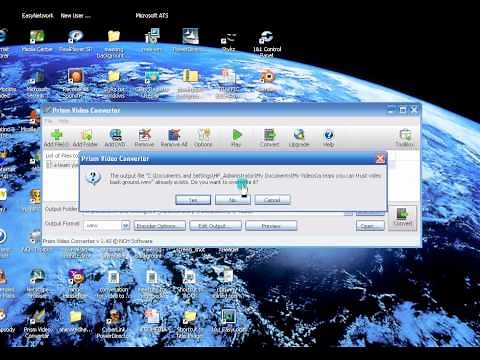Image resolution: width=480 pixels, height=360 pixels.
Task: Select the Netscape browser desktop icon
Action: 37,284
